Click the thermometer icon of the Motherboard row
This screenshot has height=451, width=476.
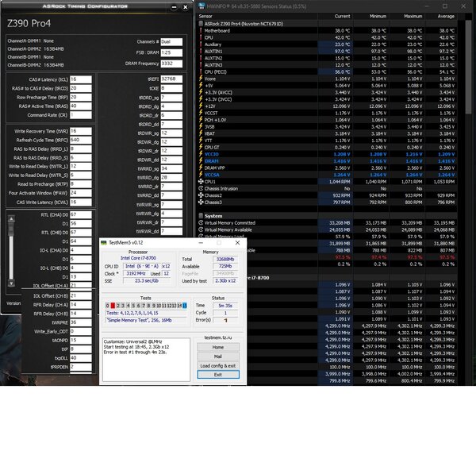pyautogui.click(x=201, y=31)
